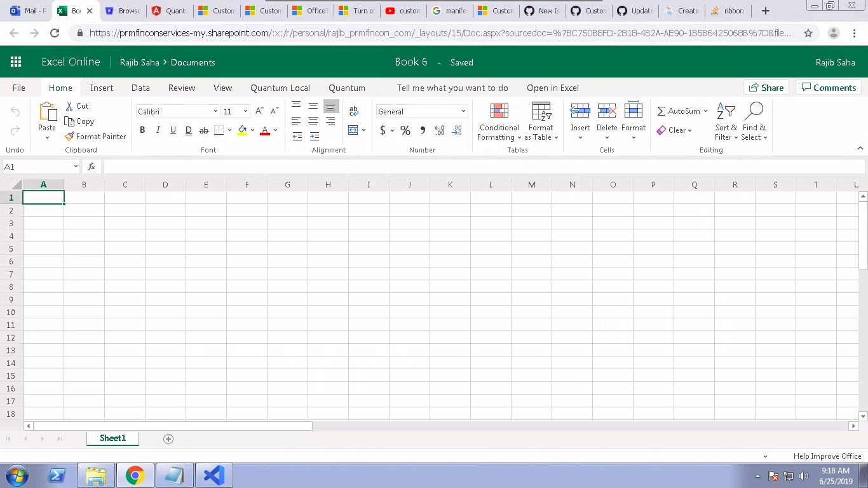Apply the percent style format
Viewport: 868px width, 488px height.
[x=405, y=130]
